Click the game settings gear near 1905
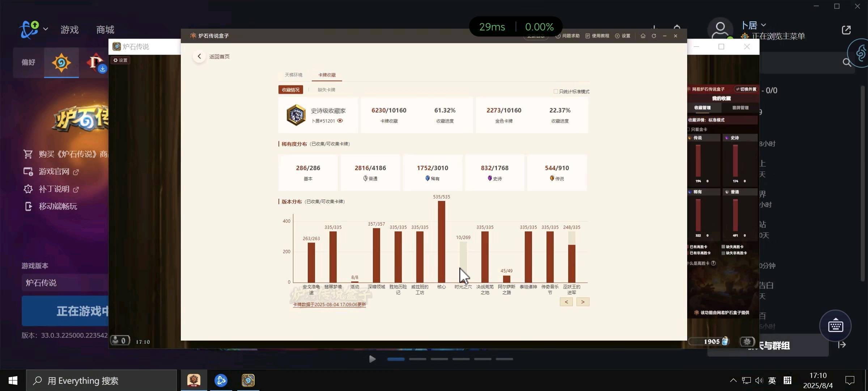Screen dimensions: 868x391 [747, 341]
